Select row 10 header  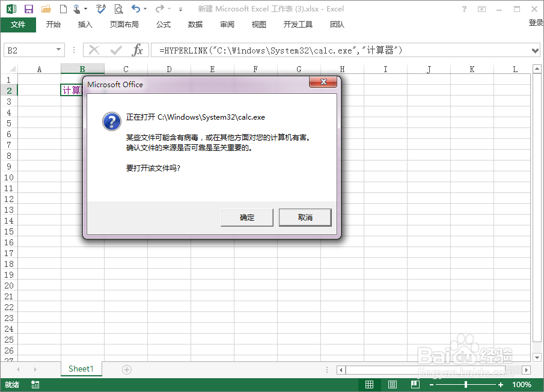(x=9, y=177)
